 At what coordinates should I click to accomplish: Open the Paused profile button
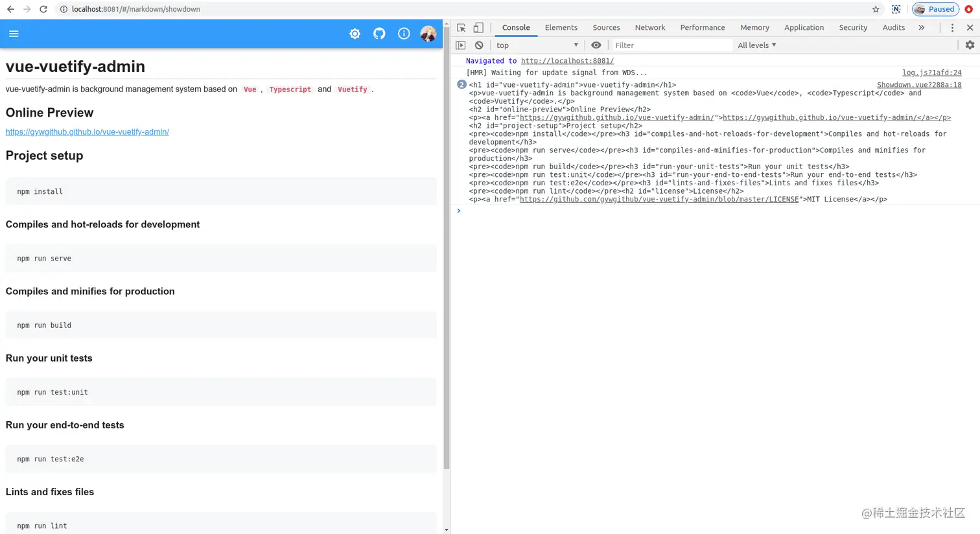click(x=935, y=9)
